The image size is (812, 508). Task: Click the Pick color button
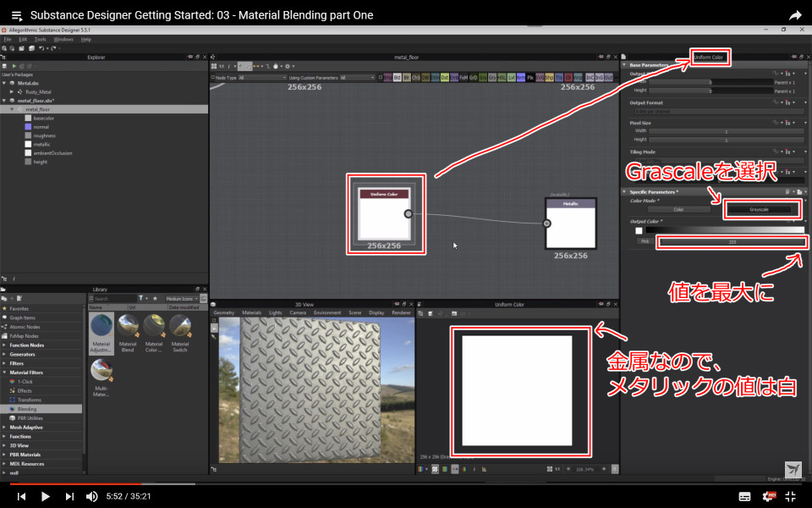click(x=645, y=241)
